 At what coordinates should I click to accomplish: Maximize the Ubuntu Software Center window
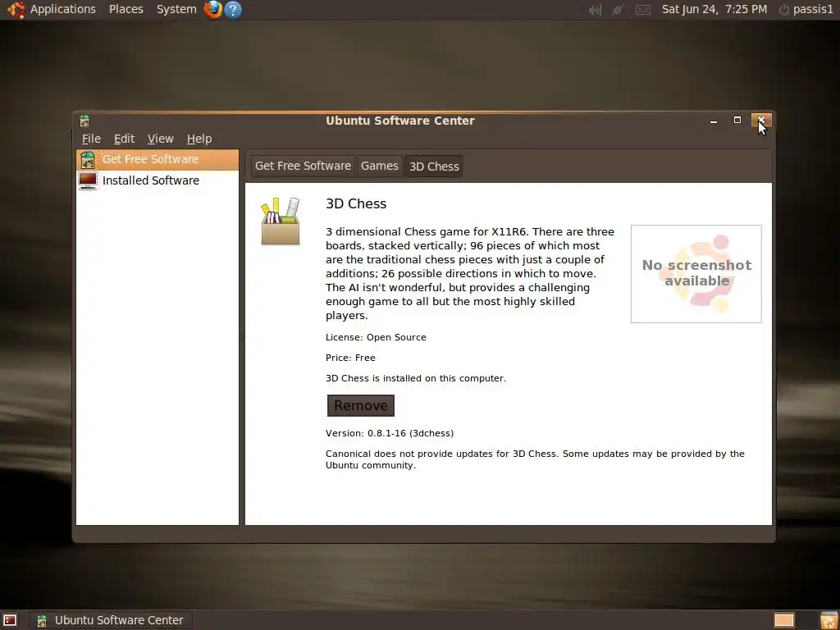(x=737, y=120)
